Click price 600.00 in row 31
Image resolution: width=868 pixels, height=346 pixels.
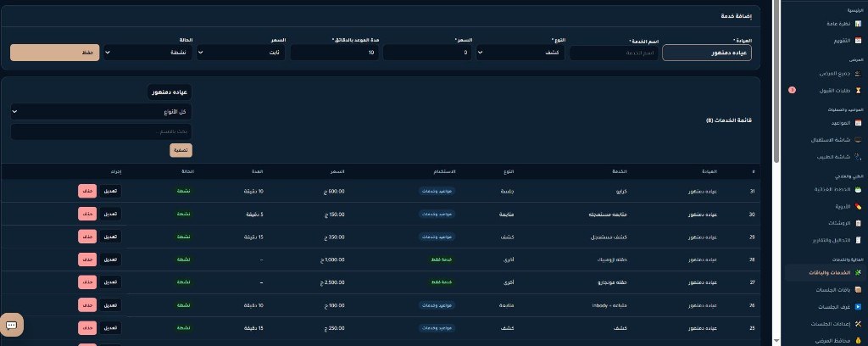pyautogui.click(x=334, y=192)
